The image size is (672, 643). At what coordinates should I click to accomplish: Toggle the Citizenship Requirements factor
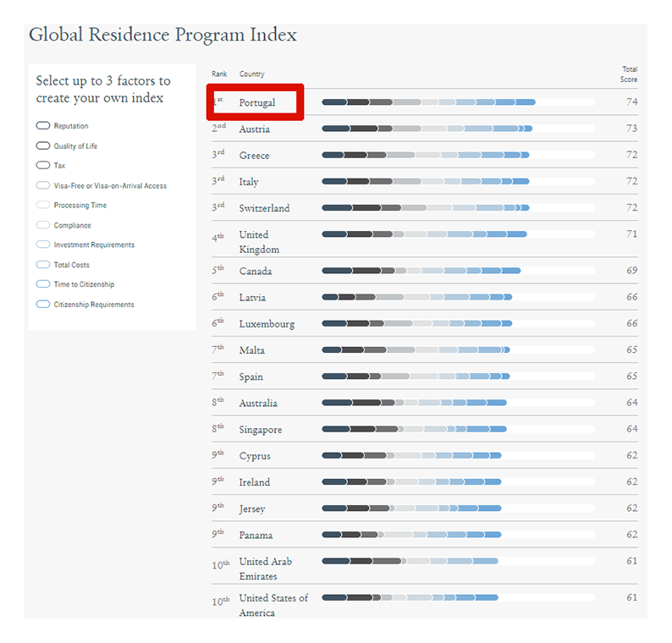click(43, 304)
